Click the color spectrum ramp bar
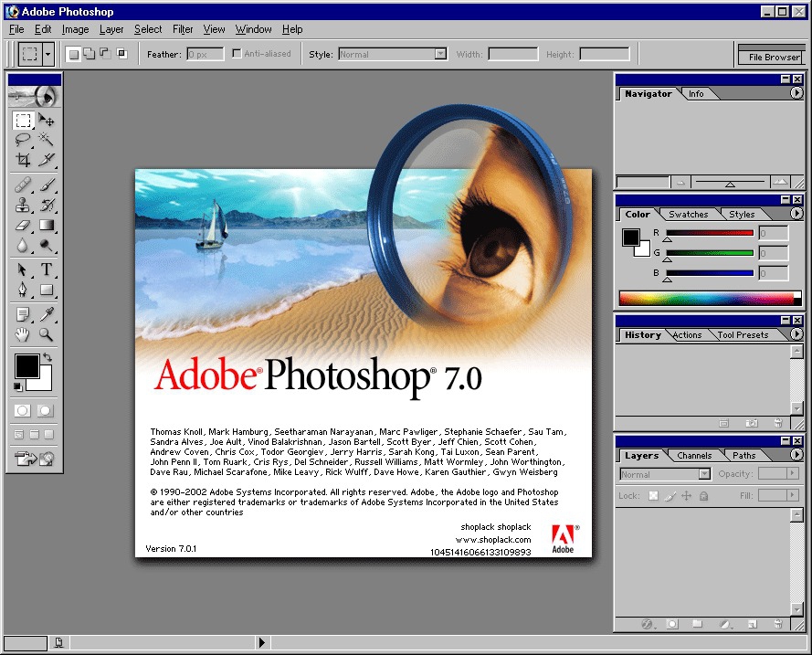The image size is (812, 655). 706,298
